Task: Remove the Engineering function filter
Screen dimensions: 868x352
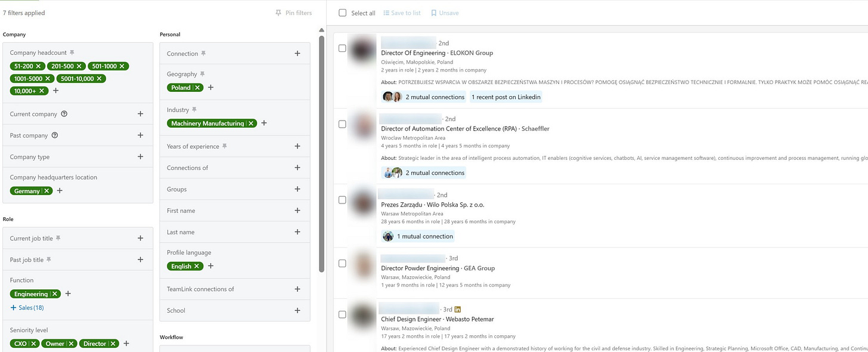Action: click(55, 294)
